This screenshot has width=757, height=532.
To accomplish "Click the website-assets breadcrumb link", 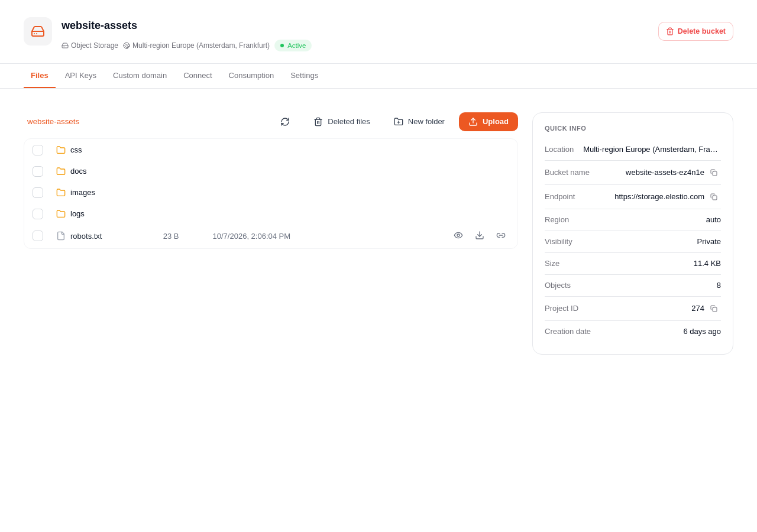I will (x=53, y=122).
